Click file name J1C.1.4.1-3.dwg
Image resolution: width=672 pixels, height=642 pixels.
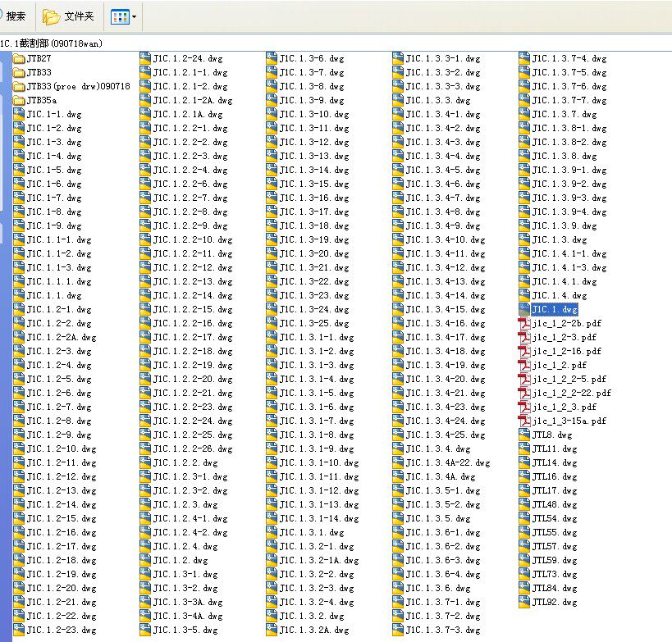(x=569, y=267)
